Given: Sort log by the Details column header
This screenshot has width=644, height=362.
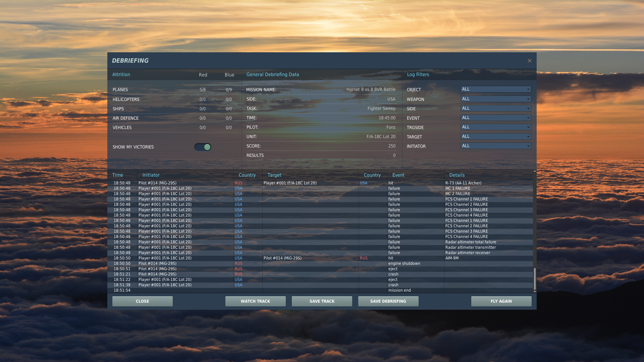Looking at the screenshot, I should [457, 175].
